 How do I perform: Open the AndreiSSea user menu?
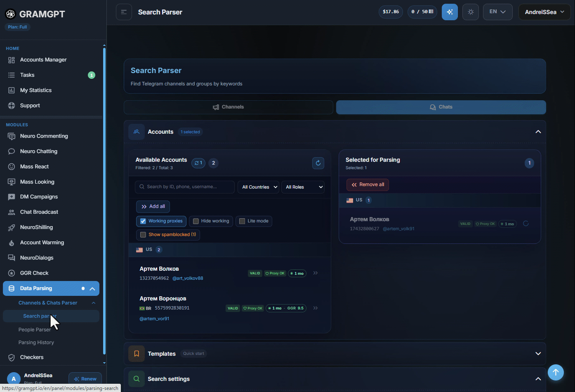pos(544,12)
